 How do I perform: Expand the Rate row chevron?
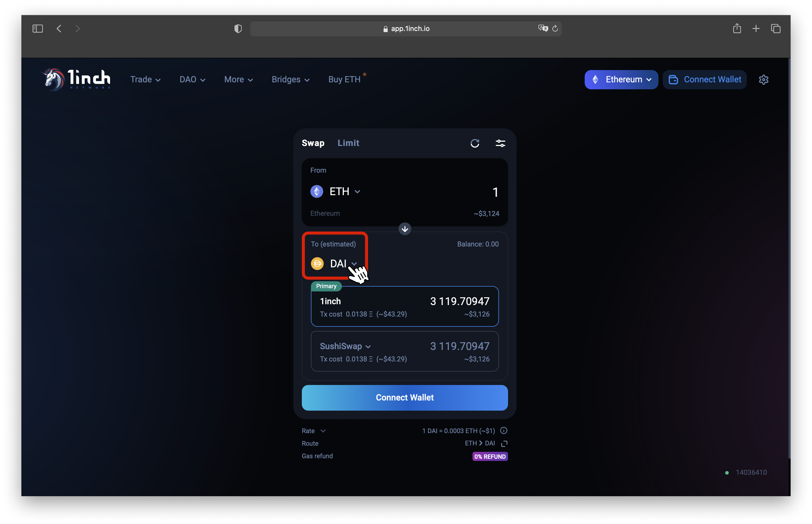pyautogui.click(x=323, y=431)
